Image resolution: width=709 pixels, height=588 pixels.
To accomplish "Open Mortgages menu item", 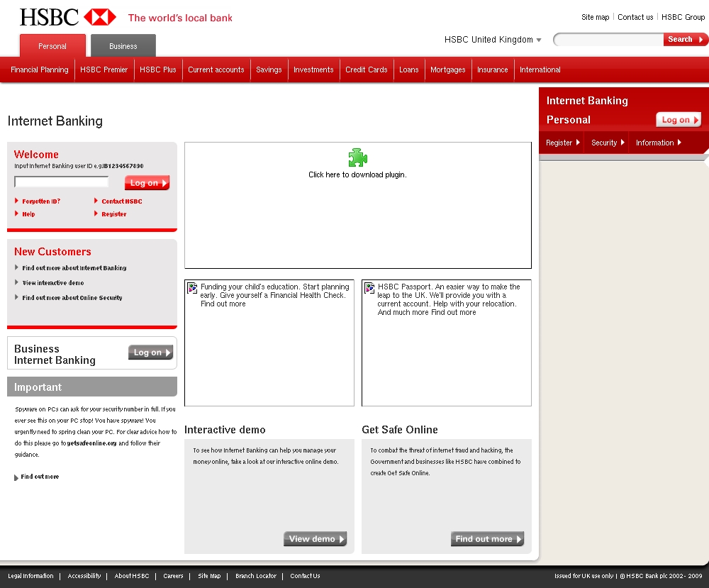I will [x=447, y=70].
